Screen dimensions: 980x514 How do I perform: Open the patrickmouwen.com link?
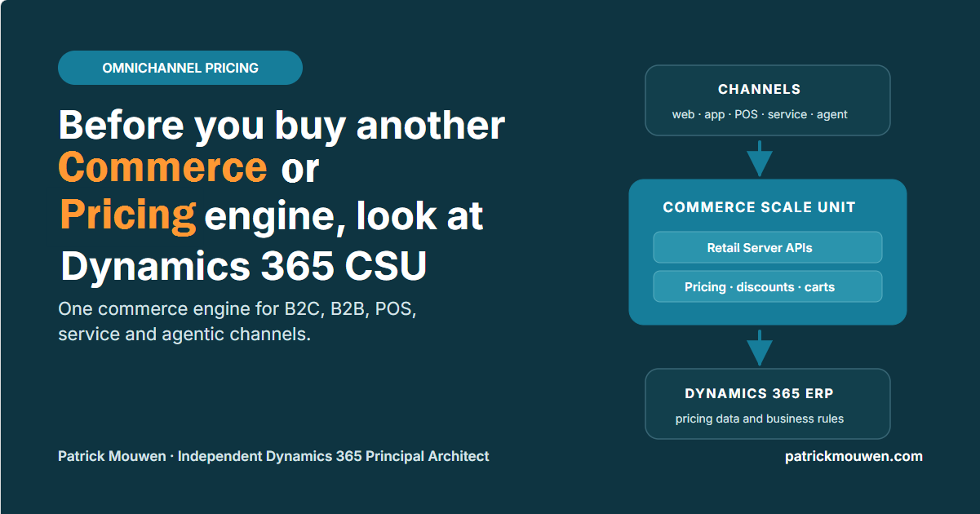pyautogui.click(x=854, y=456)
